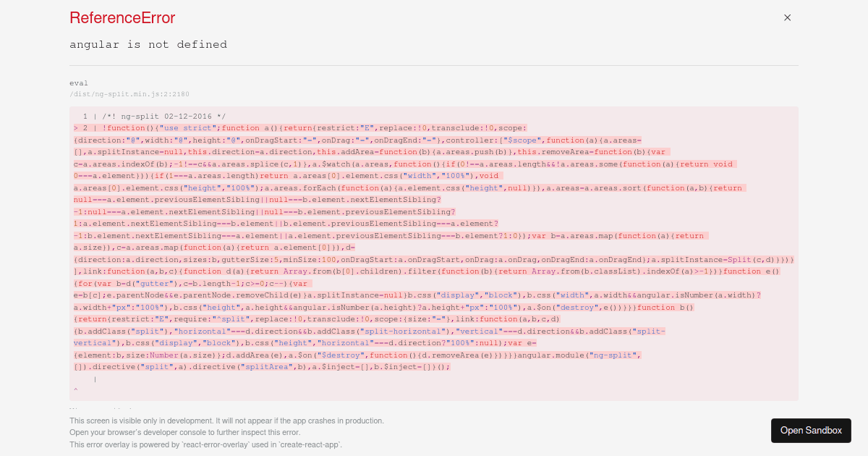868x456 pixels.
Task: Dismiss the error overlay with the X icon
Action: [x=787, y=17]
